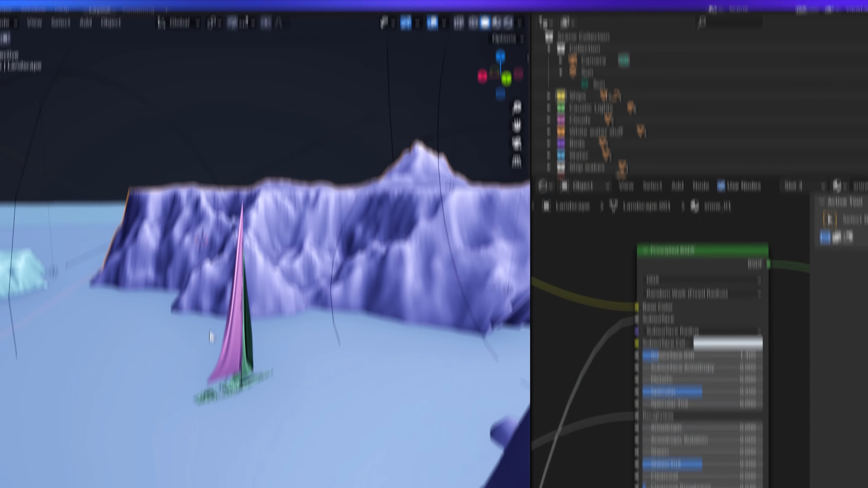This screenshot has width=868, height=488.
Task: Toggle the viewport overlays button
Action: coord(432,23)
